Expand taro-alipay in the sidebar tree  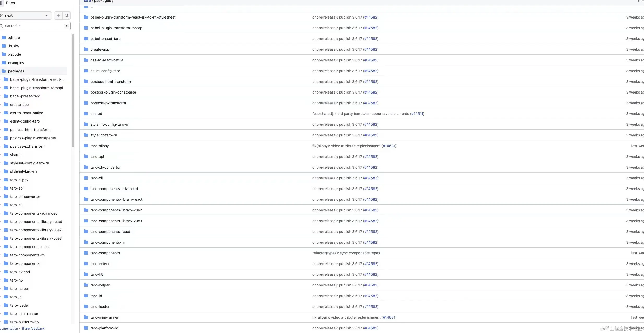click(1, 180)
